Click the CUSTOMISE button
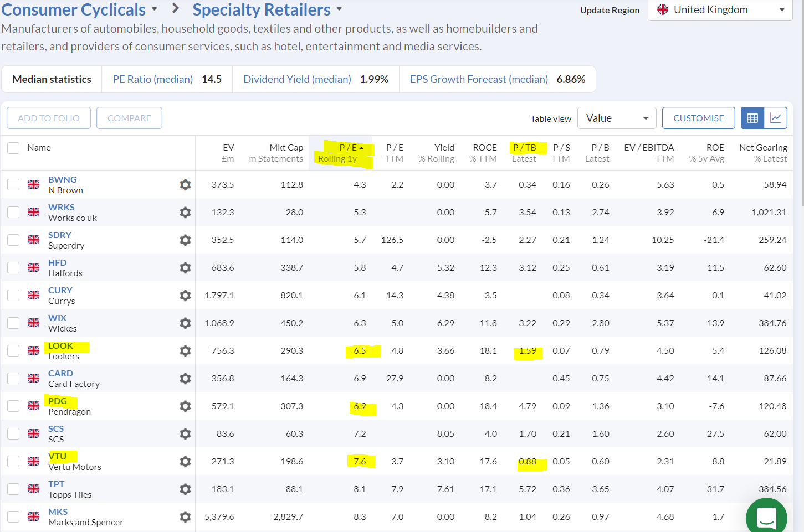The image size is (804, 532). point(699,118)
